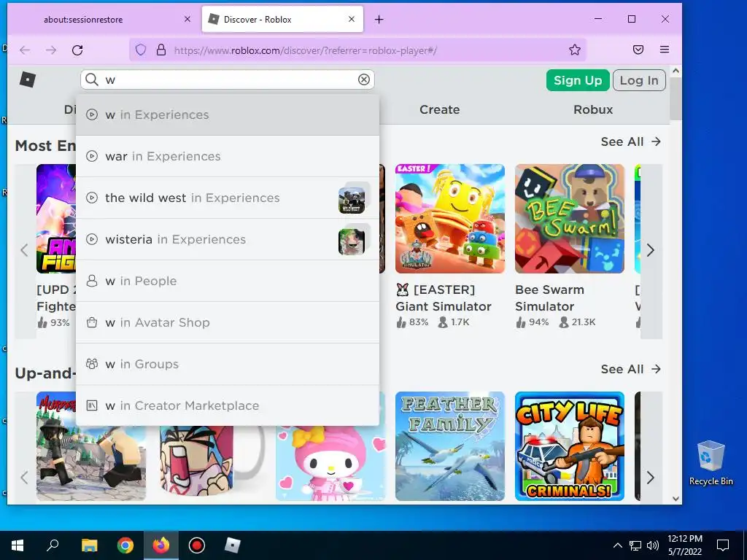The height and width of the screenshot is (560, 747).
Task: Open the Robux navigation tab
Action: point(592,109)
